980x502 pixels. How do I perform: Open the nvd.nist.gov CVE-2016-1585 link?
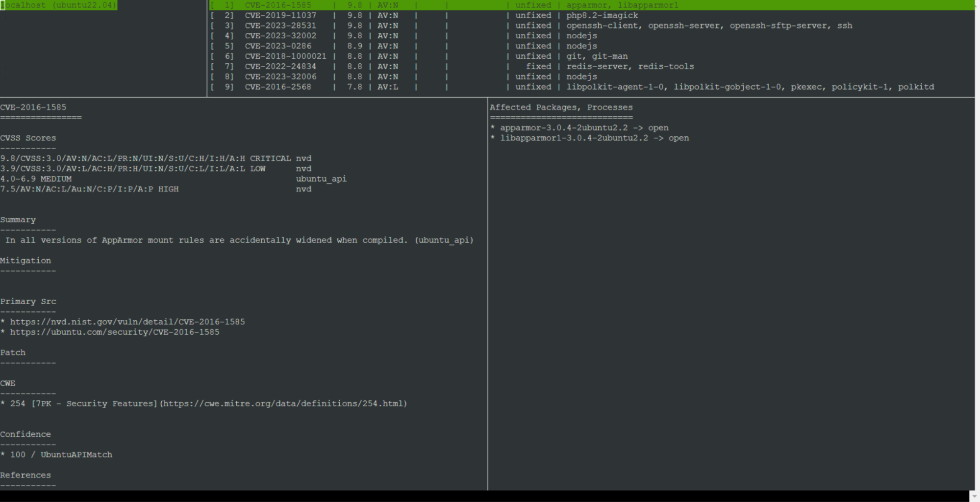[x=127, y=322]
